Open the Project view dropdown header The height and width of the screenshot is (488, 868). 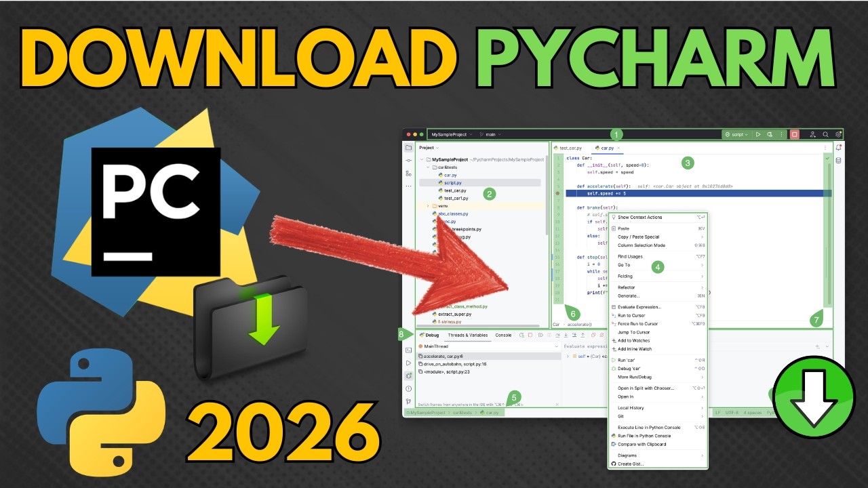click(x=429, y=147)
